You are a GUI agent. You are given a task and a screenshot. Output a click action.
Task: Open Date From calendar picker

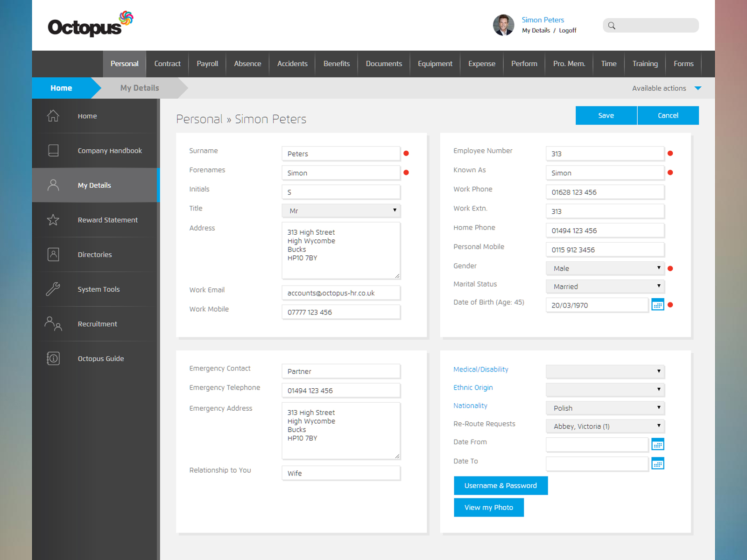[658, 444]
